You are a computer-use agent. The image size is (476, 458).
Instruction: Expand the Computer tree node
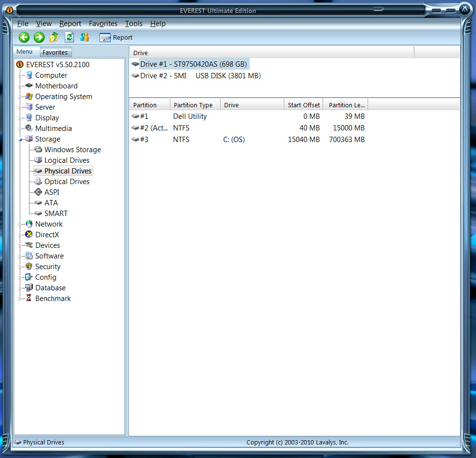(20, 75)
